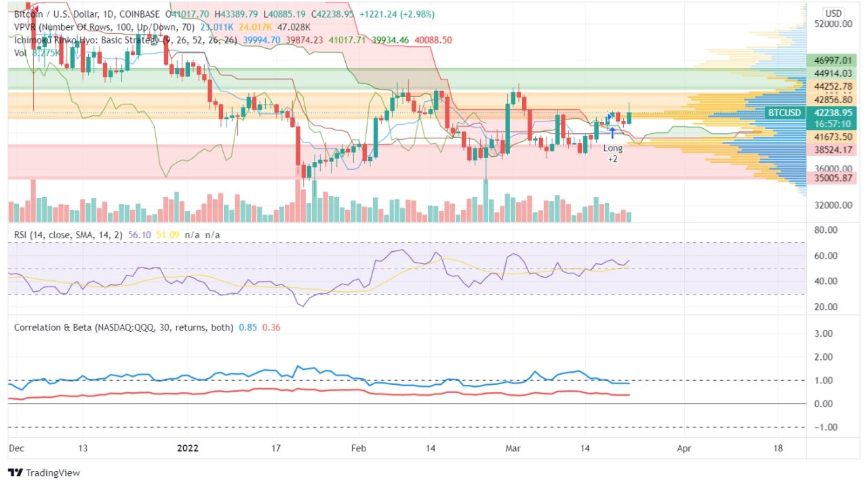868x486 pixels.
Task: Click the Long +2 trade label
Action: [612, 153]
